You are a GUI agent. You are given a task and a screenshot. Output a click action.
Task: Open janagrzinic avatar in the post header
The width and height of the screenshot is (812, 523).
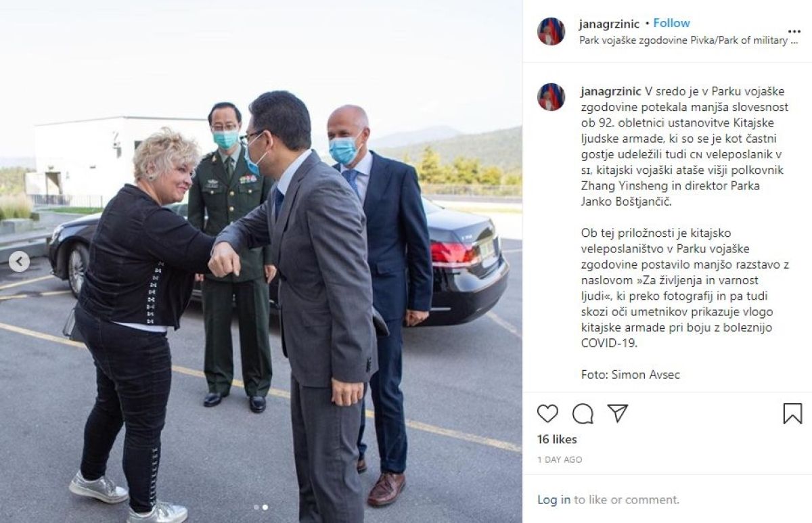pos(551,31)
